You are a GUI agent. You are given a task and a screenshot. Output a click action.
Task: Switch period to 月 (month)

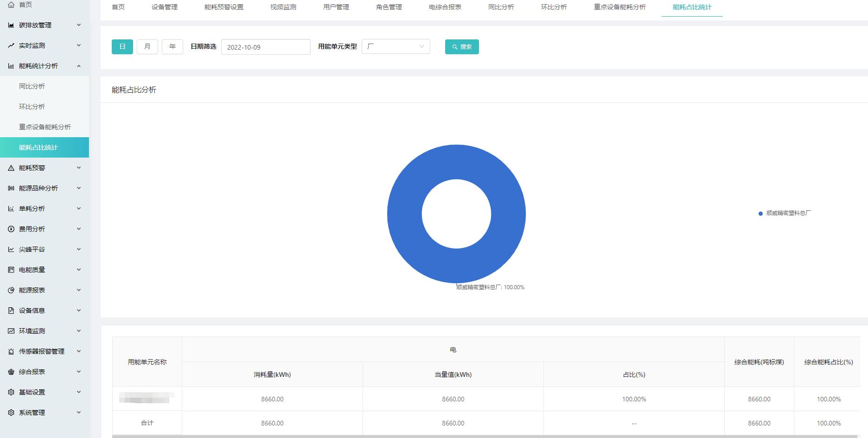pyautogui.click(x=147, y=47)
